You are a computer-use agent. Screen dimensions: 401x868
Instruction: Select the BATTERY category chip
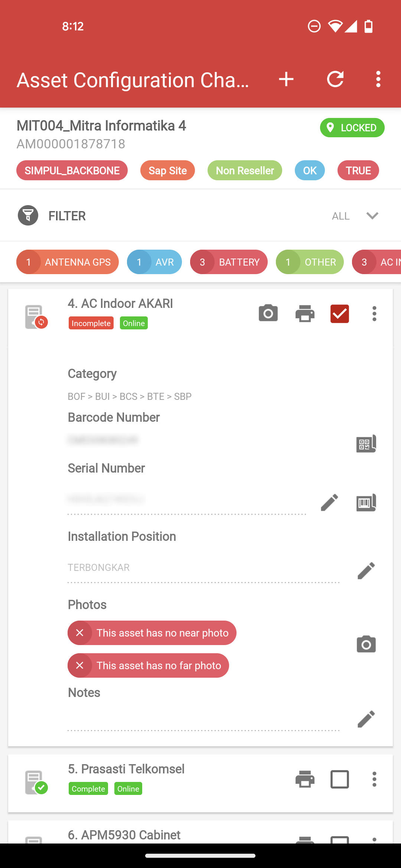(x=229, y=262)
